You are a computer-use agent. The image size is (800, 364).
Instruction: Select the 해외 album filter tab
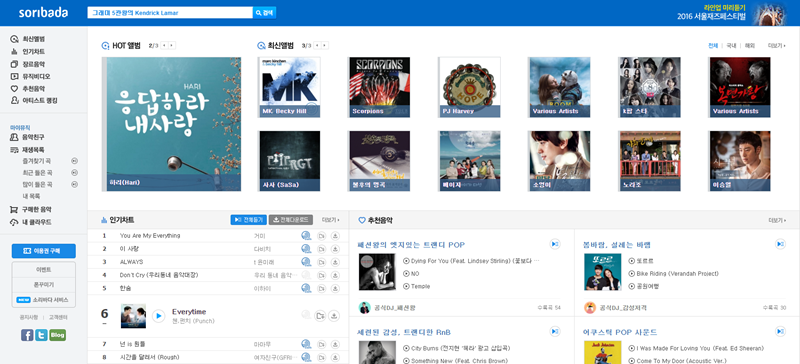tap(749, 45)
